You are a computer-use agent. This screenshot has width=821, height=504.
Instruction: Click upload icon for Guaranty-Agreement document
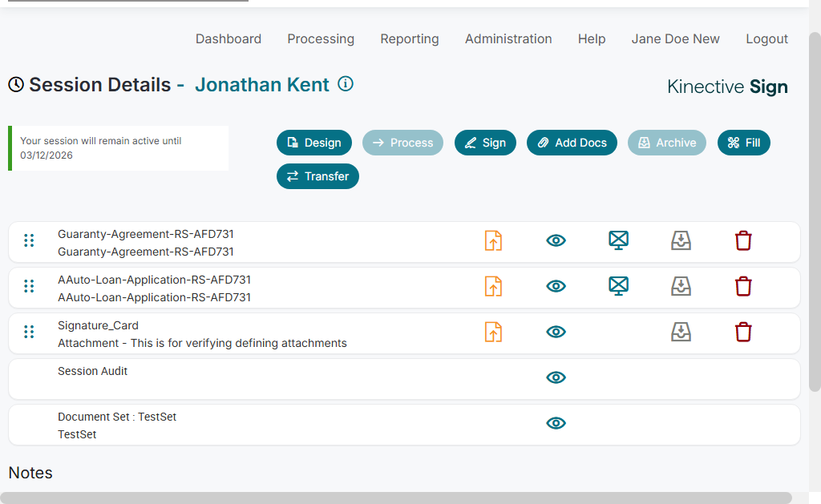493,240
